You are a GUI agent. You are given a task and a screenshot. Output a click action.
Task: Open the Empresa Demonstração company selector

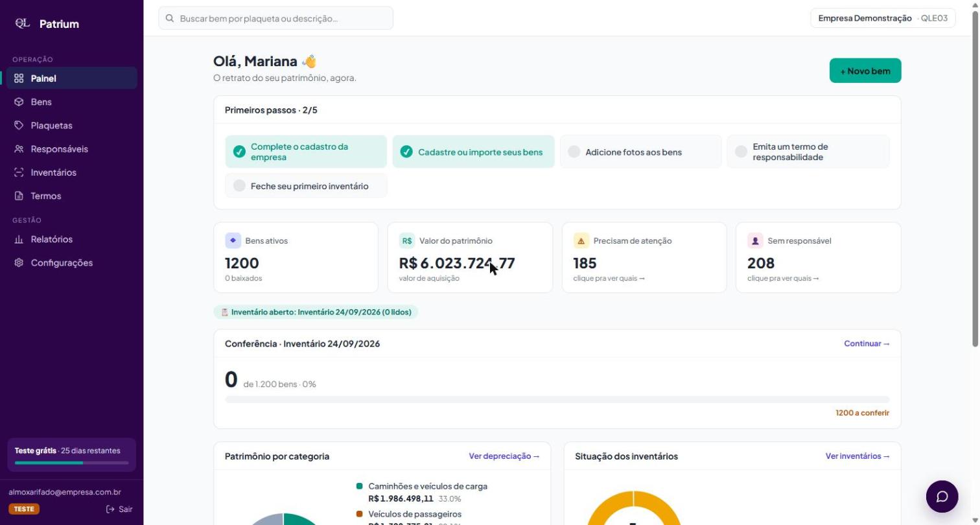883,18
